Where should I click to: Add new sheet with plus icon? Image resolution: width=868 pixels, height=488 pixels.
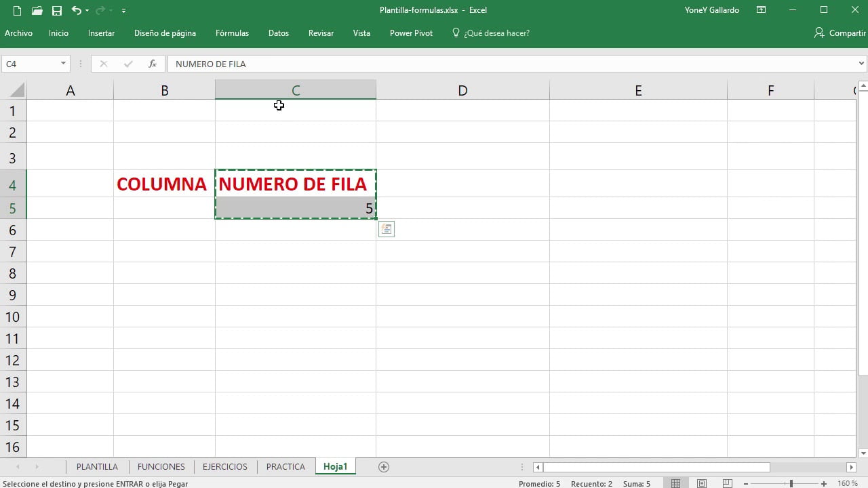[384, 467]
